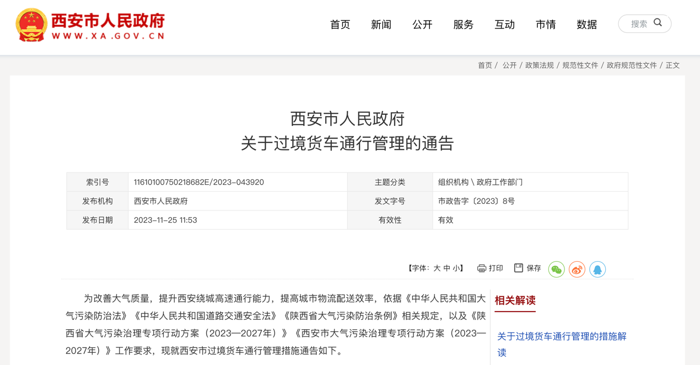This screenshot has height=365, width=700.
Task: Open the 新闻 navigation menu item
Action: coord(381,25)
